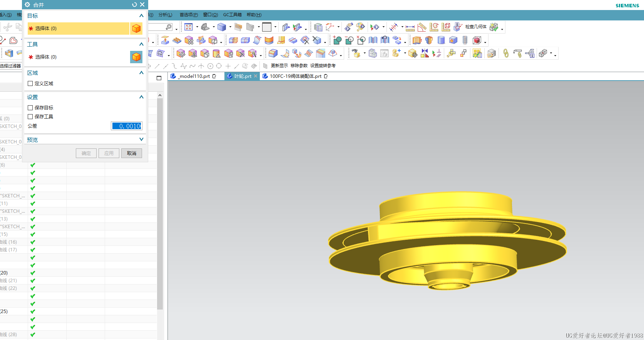Click the 取消 button
The image size is (644, 340).
[132, 153]
